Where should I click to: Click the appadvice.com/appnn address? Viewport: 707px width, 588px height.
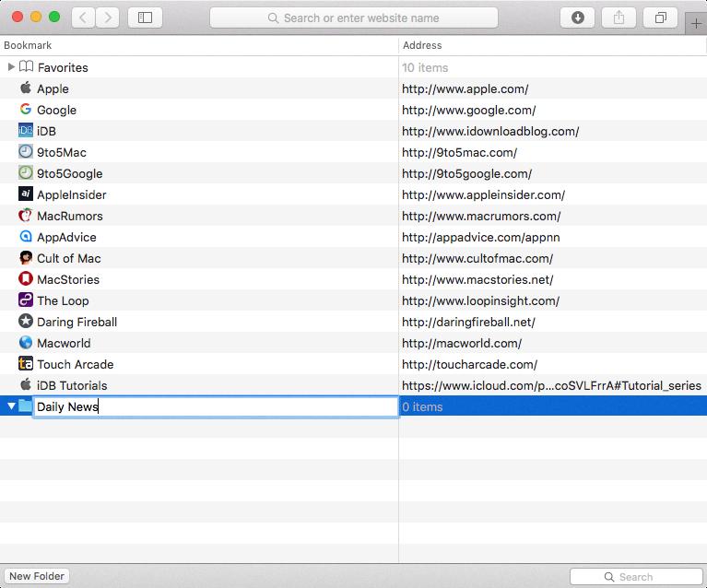point(480,237)
